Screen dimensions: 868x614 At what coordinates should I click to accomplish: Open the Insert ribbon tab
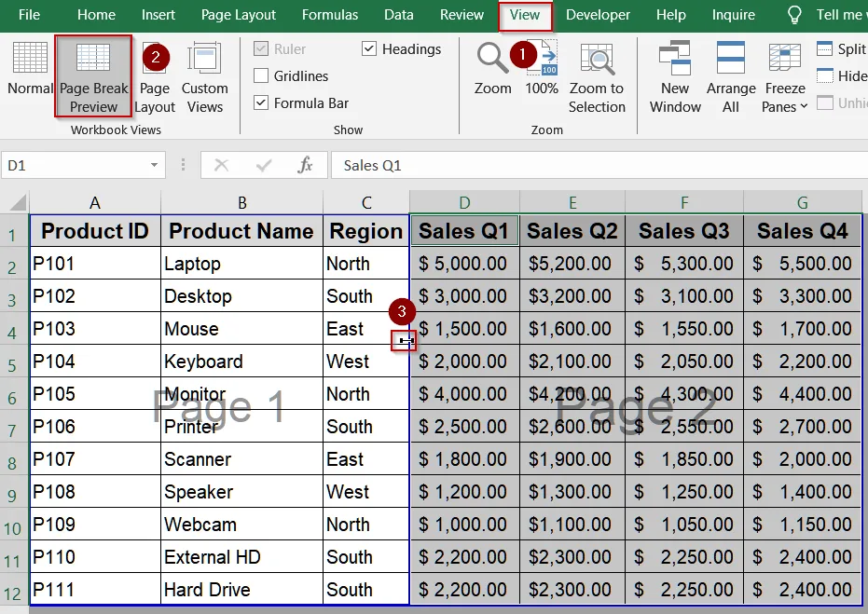[158, 15]
